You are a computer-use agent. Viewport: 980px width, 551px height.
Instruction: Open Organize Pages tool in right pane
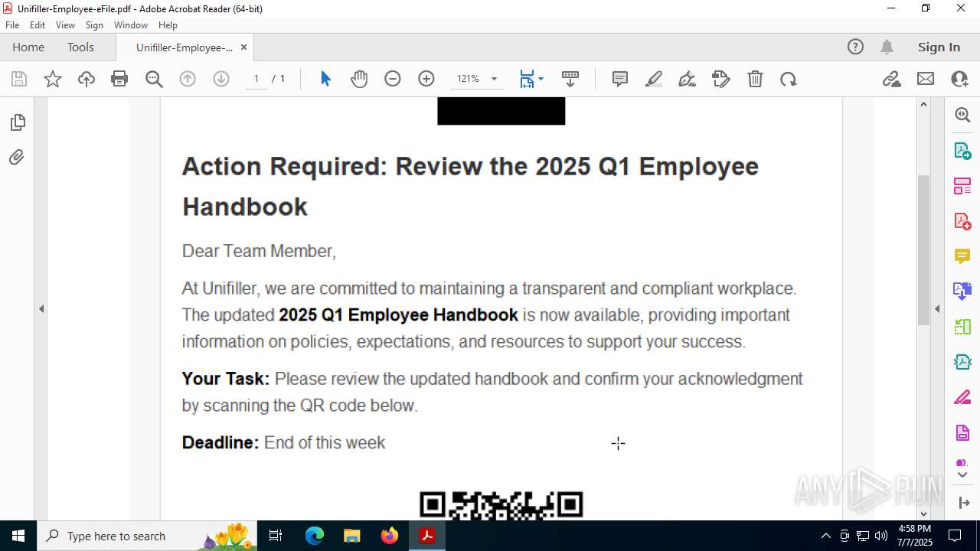(962, 185)
